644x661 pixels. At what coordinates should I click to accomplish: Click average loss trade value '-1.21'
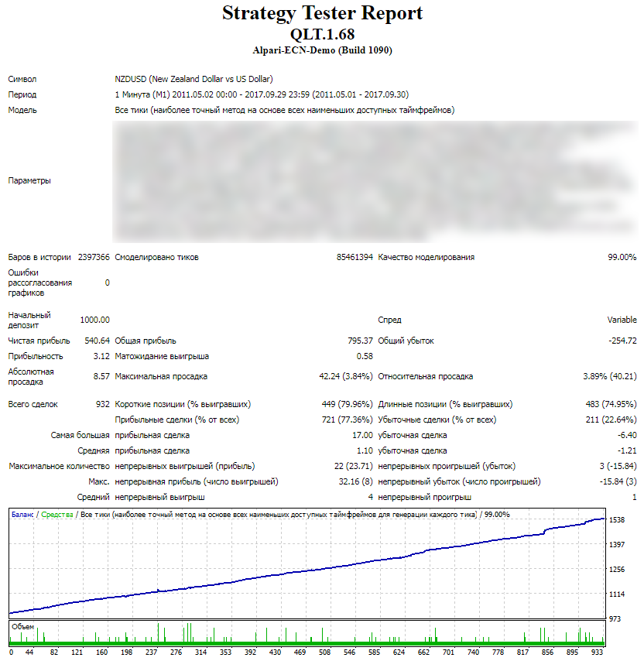click(627, 451)
